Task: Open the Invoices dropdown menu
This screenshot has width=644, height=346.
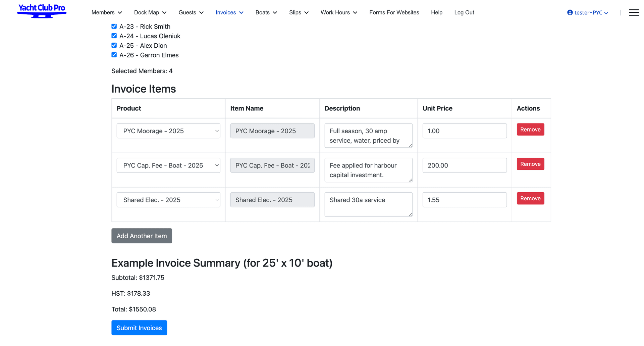Action: [x=229, y=12]
